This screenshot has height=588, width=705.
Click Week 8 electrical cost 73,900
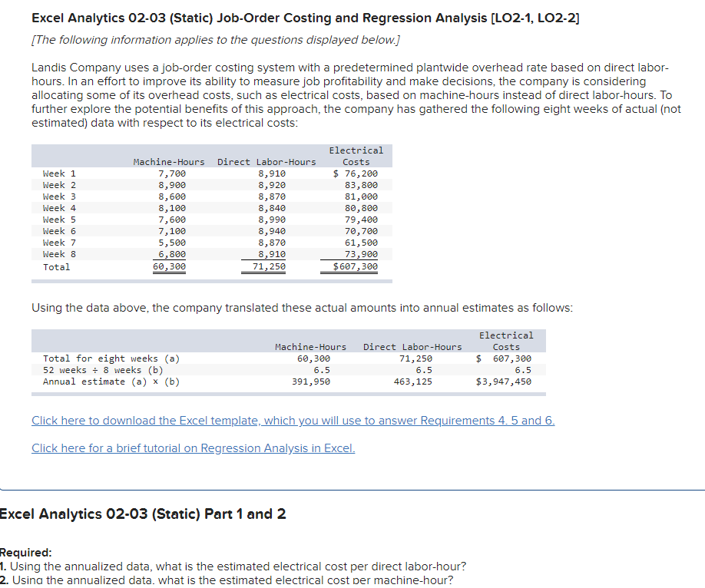coord(361,254)
